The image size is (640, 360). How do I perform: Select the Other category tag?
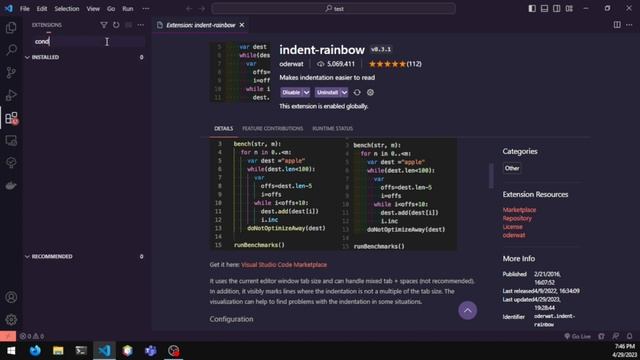pyautogui.click(x=511, y=168)
